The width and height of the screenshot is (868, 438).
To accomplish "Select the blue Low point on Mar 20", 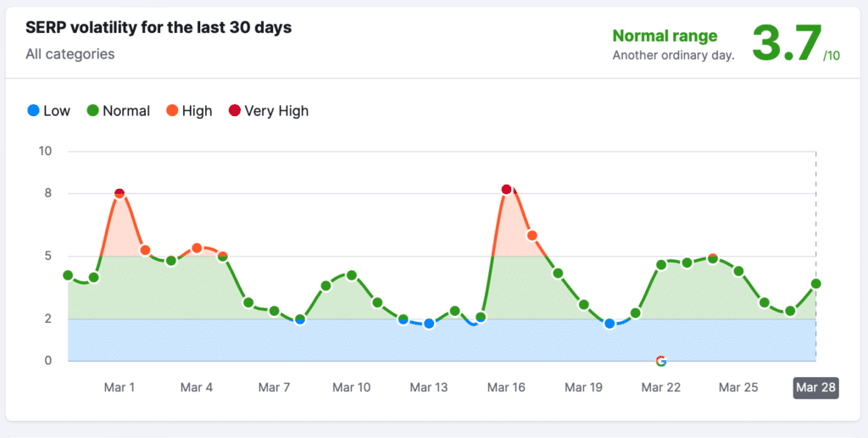I will click(609, 324).
